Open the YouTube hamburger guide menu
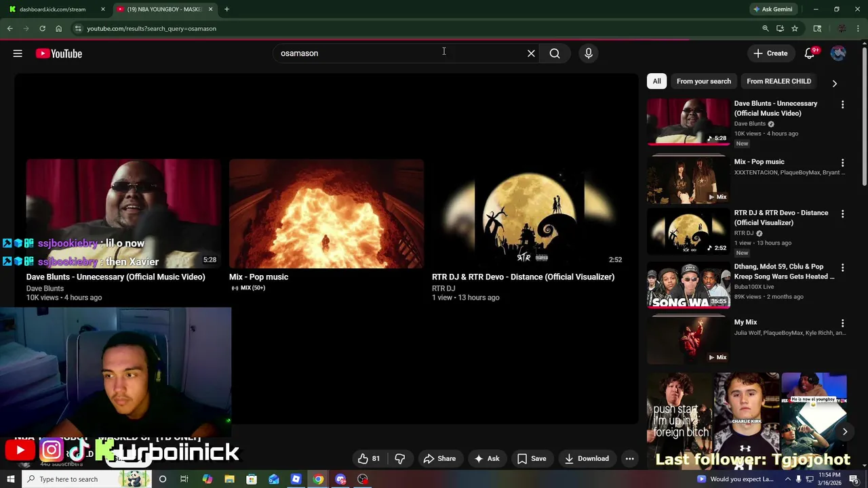This screenshot has width=868, height=488. [18, 54]
